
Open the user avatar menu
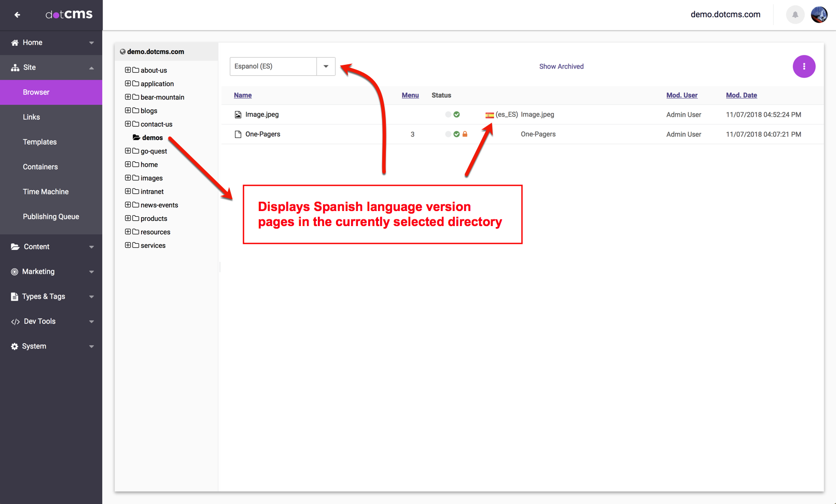tap(819, 15)
